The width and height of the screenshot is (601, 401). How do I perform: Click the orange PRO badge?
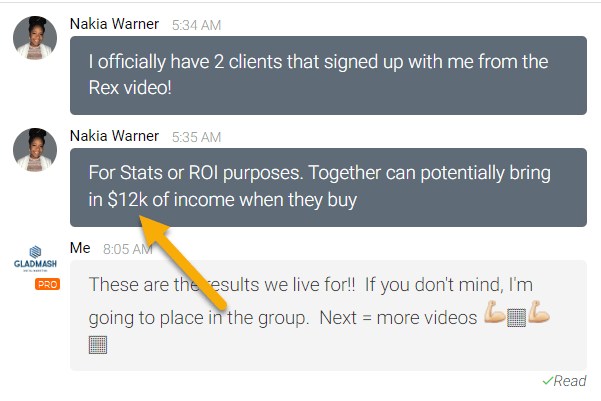click(x=48, y=284)
